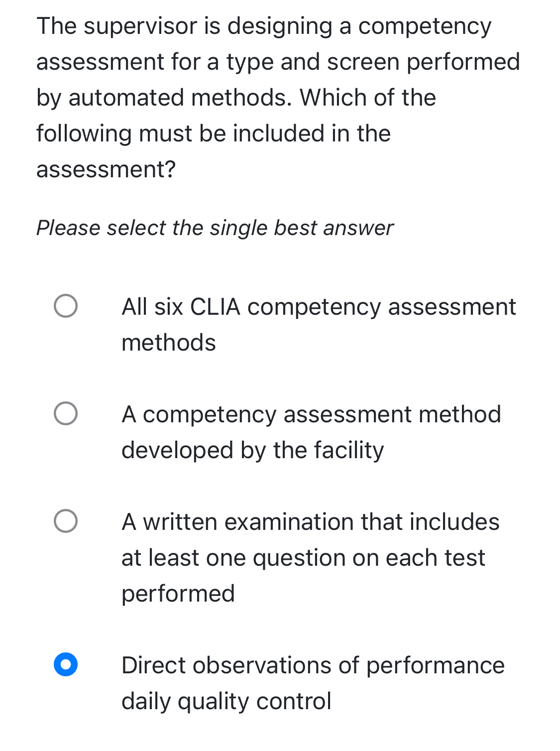Click the phrase "daily quality control"
Screen dimensions: 560x751
coord(226,700)
